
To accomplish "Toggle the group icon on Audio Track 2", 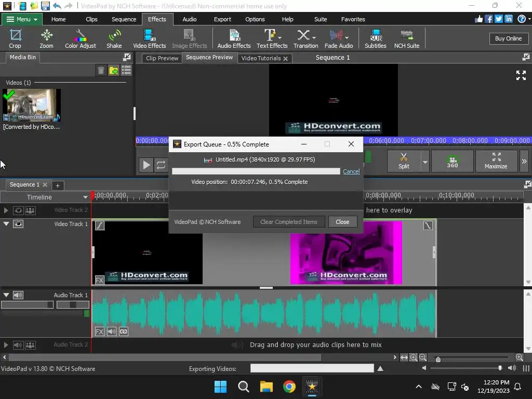I will click(30, 345).
